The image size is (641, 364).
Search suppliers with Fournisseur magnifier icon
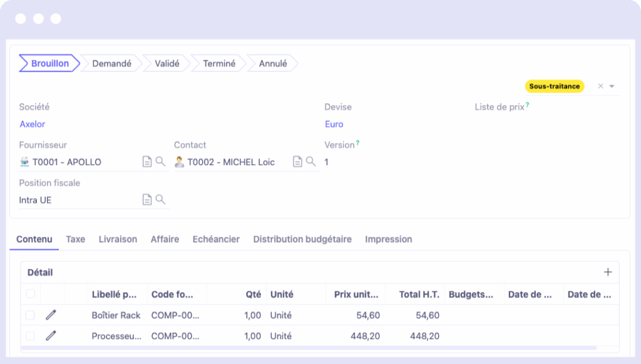tap(160, 161)
